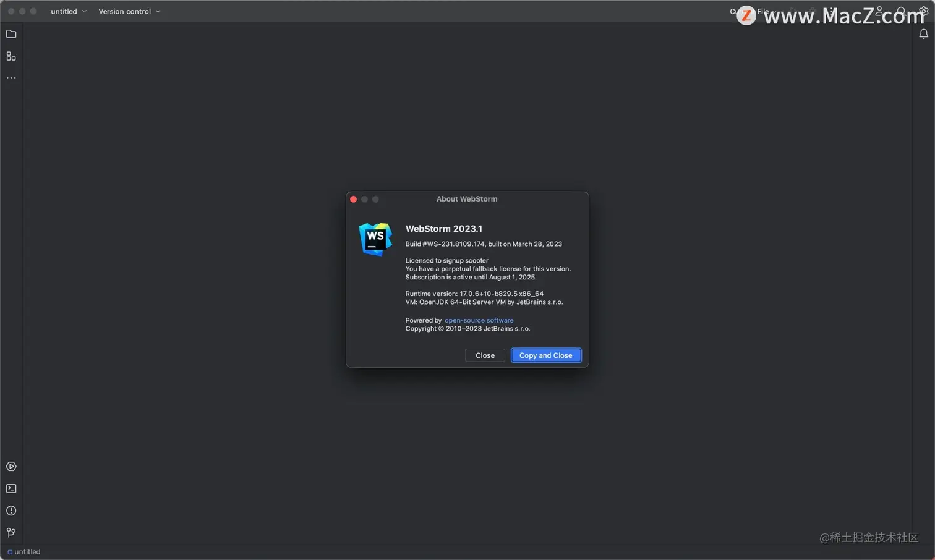Click untitled in the status bar
Viewport: 935px width, 560px height.
click(23, 552)
